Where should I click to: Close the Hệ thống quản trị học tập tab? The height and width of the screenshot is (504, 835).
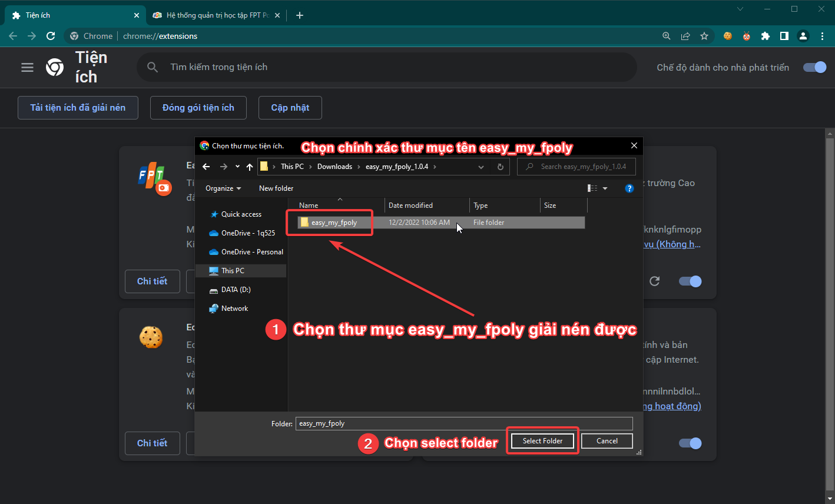pos(277,15)
